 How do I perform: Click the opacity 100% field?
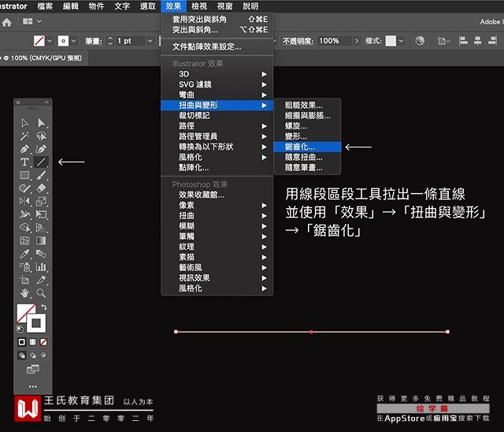(x=333, y=41)
